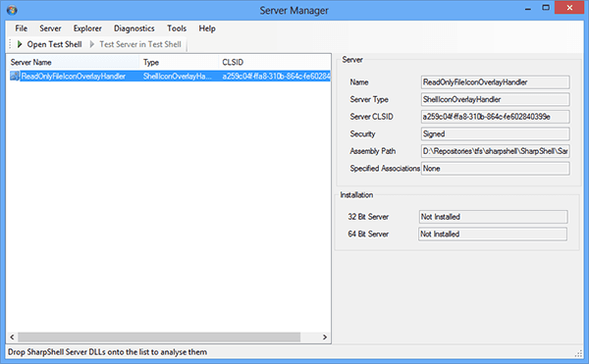Click the Security field showing Signed
The image size is (589, 364).
pos(495,134)
